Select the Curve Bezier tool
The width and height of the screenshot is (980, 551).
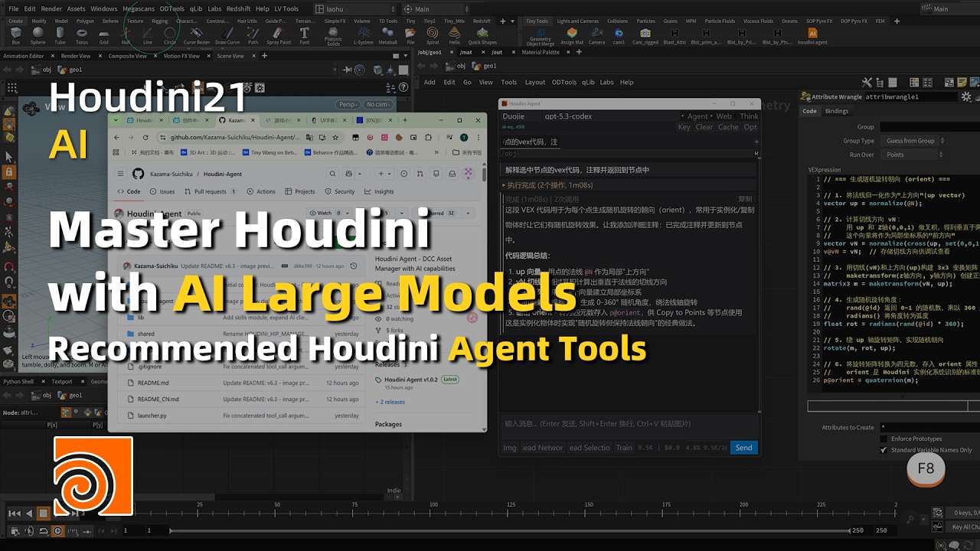pyautogui.click(x=197, y=35)
